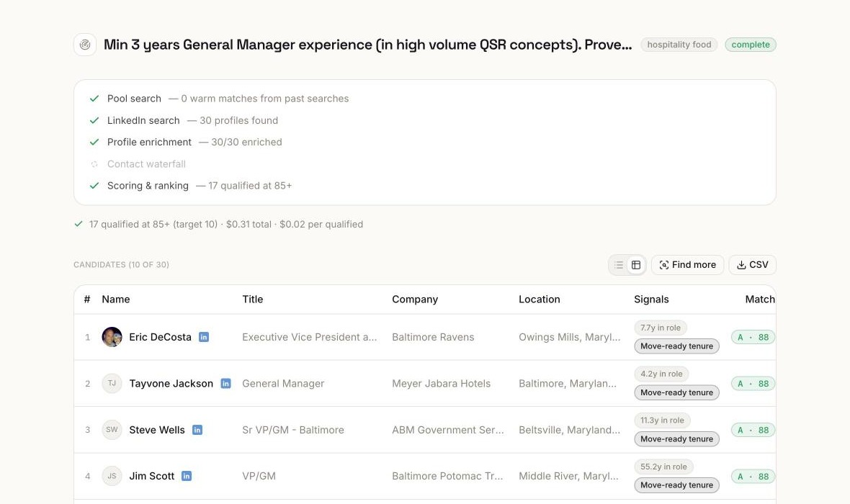Click the Company column header
The height and width of the screenshot is (504, 850).
[415, 299]
